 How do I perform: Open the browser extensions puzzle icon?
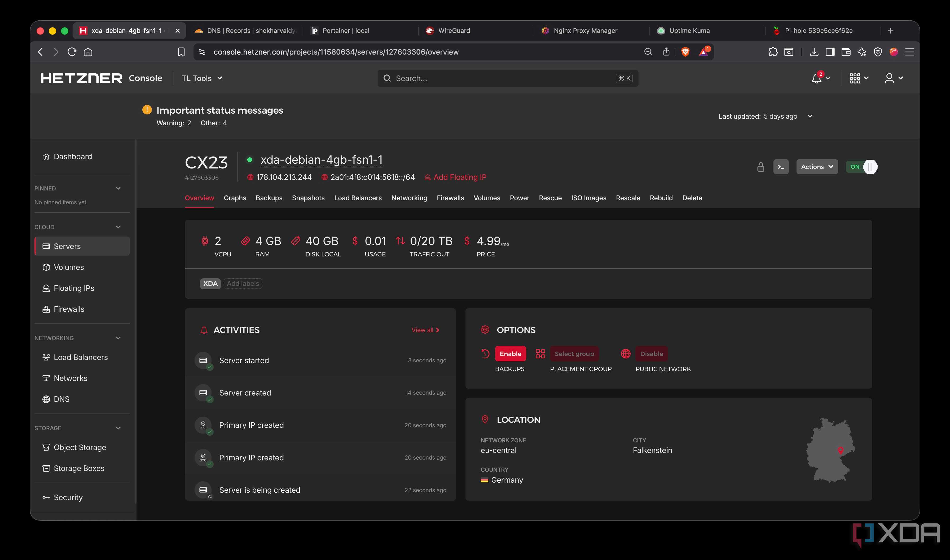[x=773, y=52]
